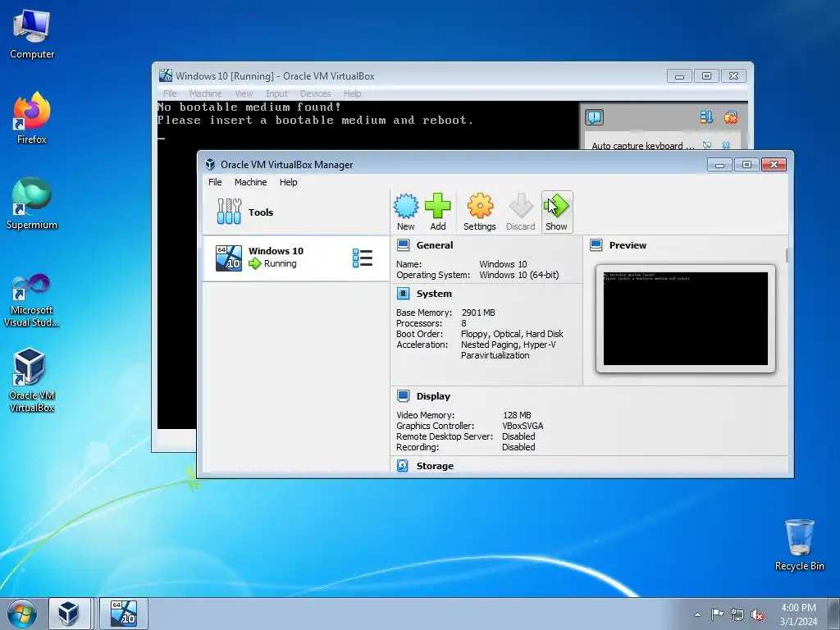
Task: Click the Storage section header text
Action: (435, 466)
